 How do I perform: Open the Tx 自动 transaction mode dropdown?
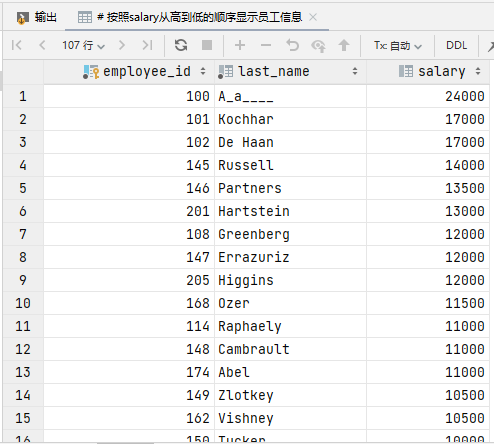click(x=398, y=45)
